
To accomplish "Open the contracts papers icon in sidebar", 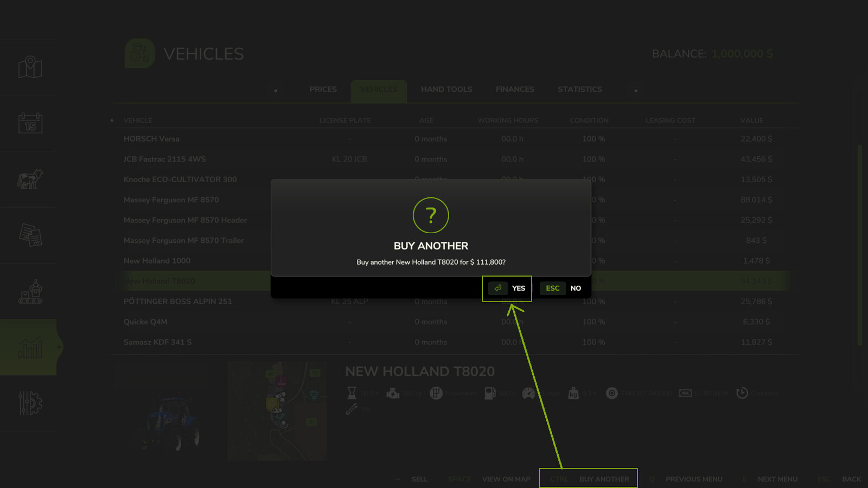I will click(30, 235).
